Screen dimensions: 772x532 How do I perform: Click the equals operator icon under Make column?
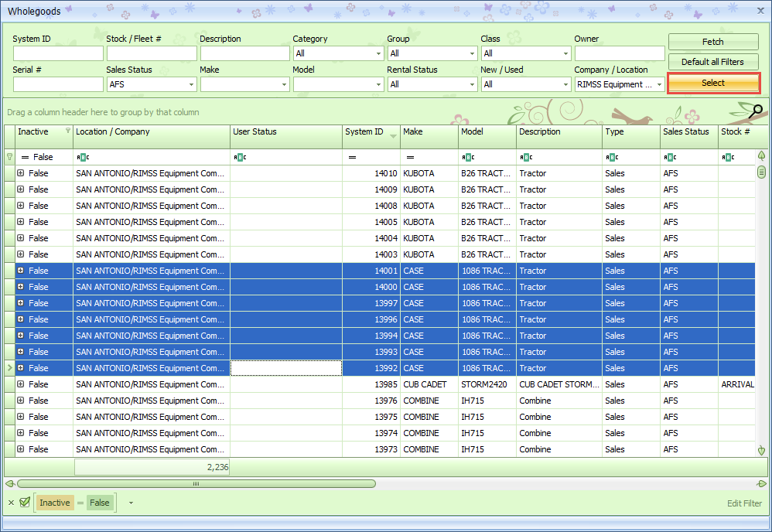point(410,157)
